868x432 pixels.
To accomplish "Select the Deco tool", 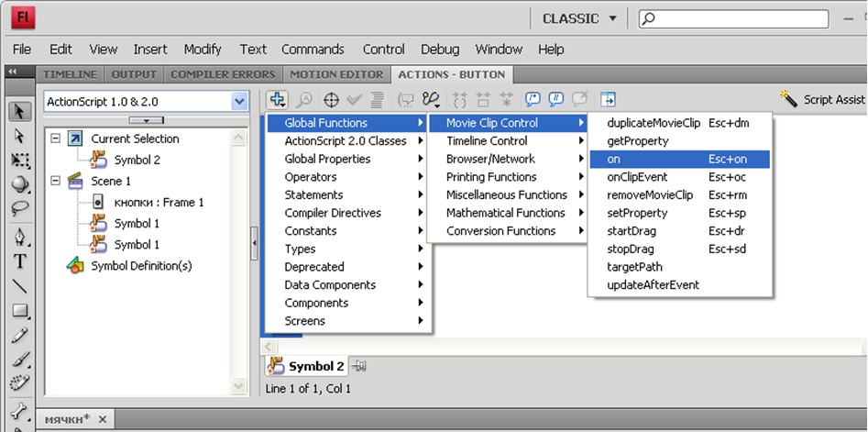I will click(19, 383).
